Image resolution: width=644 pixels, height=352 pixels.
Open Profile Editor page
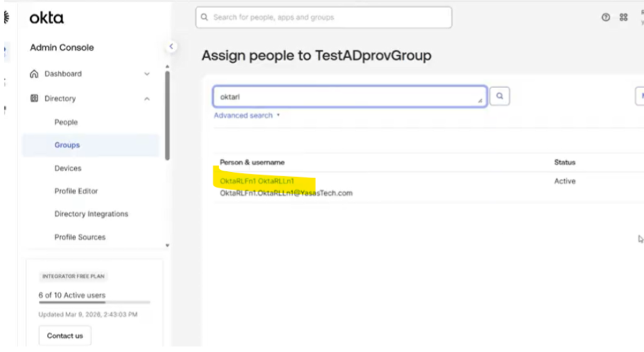[x=76, y=191]
